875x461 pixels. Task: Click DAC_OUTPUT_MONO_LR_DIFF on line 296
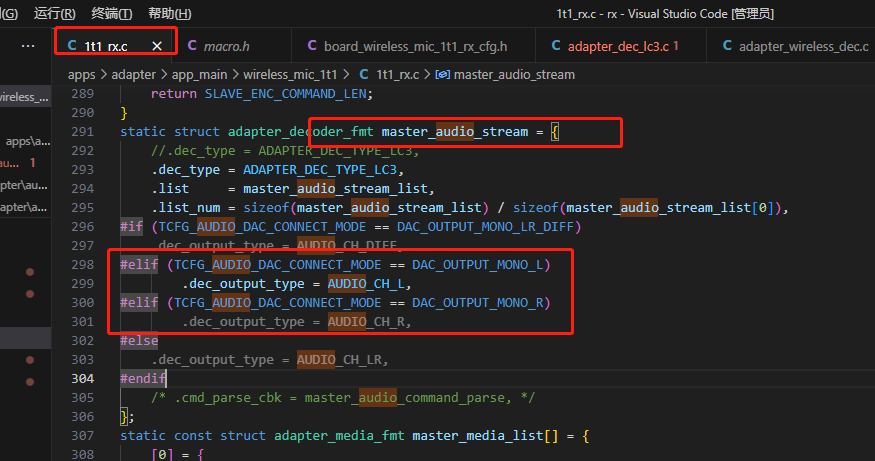pyautogui.click(x=485, y=227)
